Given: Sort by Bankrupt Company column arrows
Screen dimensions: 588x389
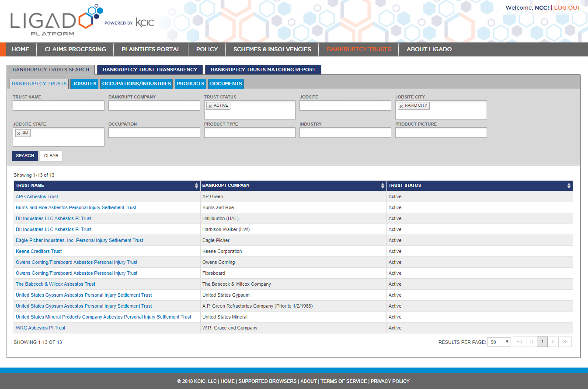Looking at the screenshot, I should tap(383, 186).
